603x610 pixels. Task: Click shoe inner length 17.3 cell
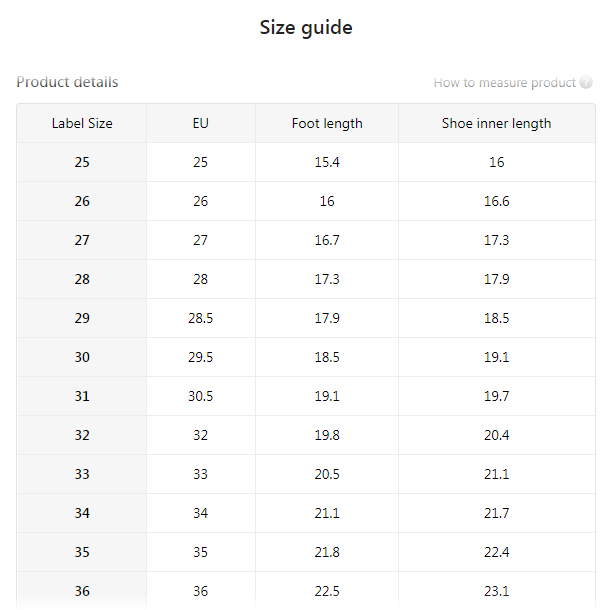497,240
